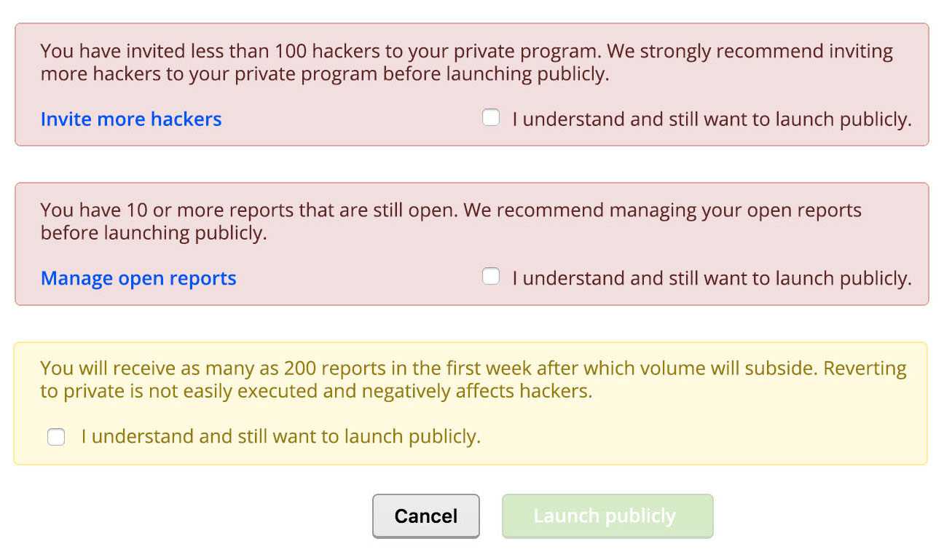This screenshot has height=560, width=944.
Task: Click the 'invited less than 100 hackers' sentence
Action: [x=320, y=52]
